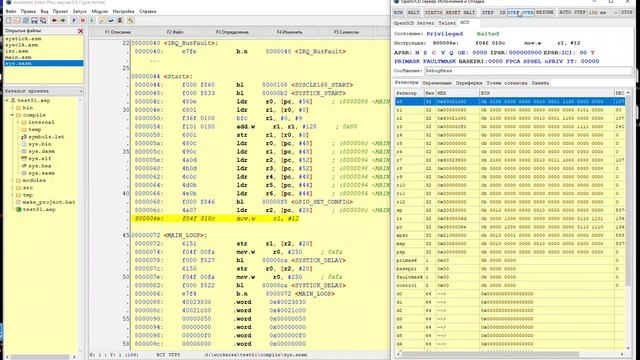Click the AUTO STEP debugger button
The width and height of the screenshot is (640, 360).
click(572, 13)
